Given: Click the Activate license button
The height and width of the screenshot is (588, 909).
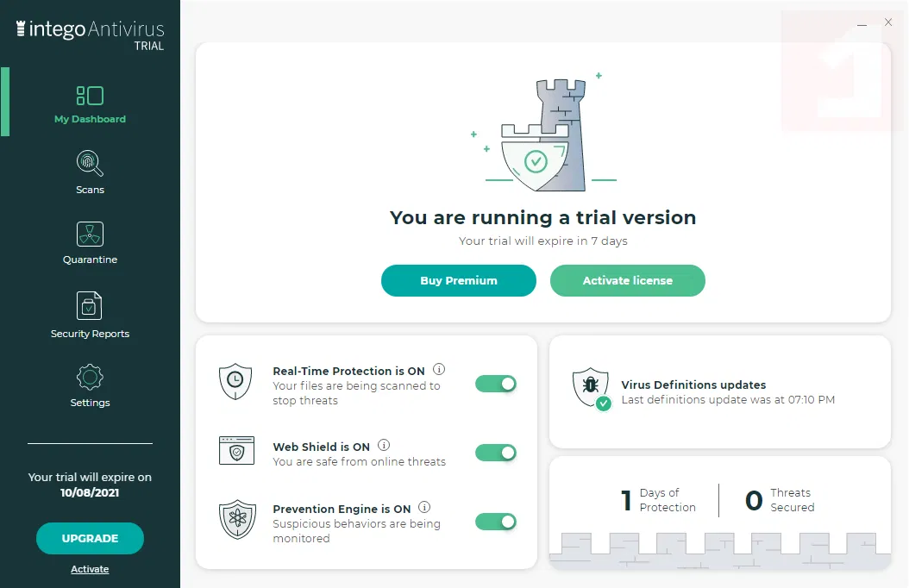Looking at the screenshot, I should 627,280.
